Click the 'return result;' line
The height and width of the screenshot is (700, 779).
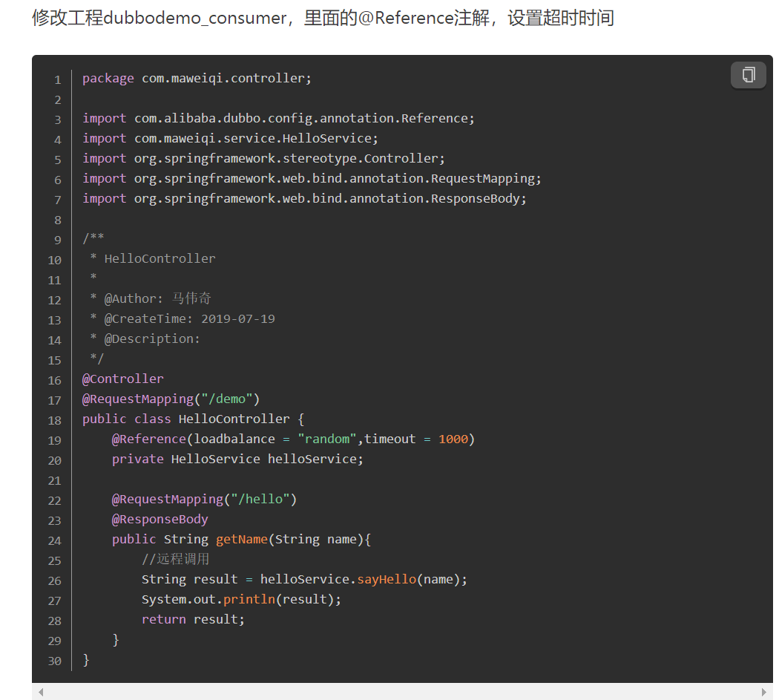point(193,620)
